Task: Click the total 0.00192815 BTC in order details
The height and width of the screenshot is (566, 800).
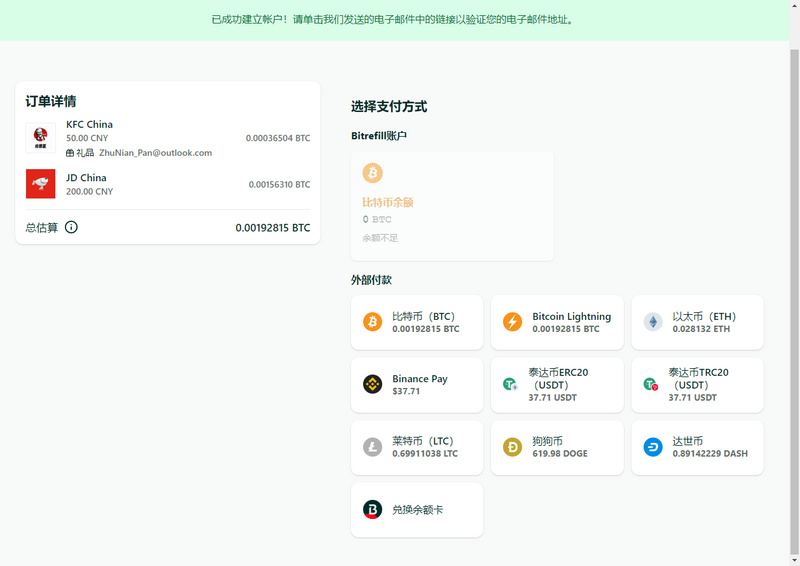Action: (273, 228)
